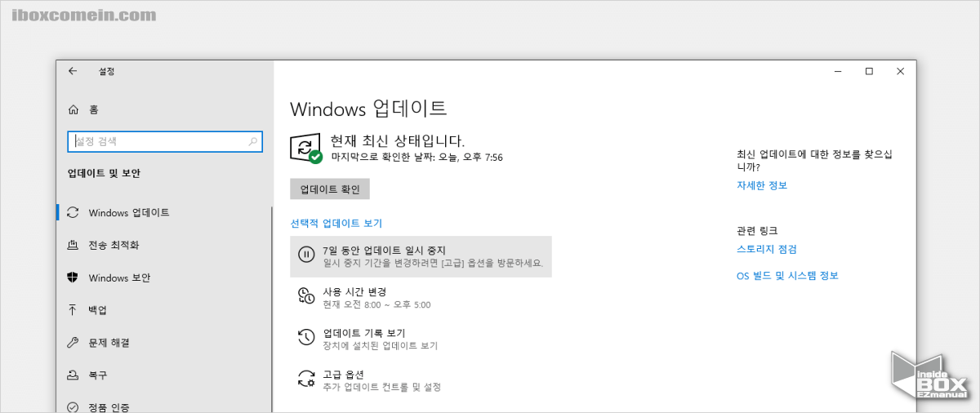The height and width of the screenshot is (413, 980).
Task: Open the 복구 page
Action: [164, 375]
